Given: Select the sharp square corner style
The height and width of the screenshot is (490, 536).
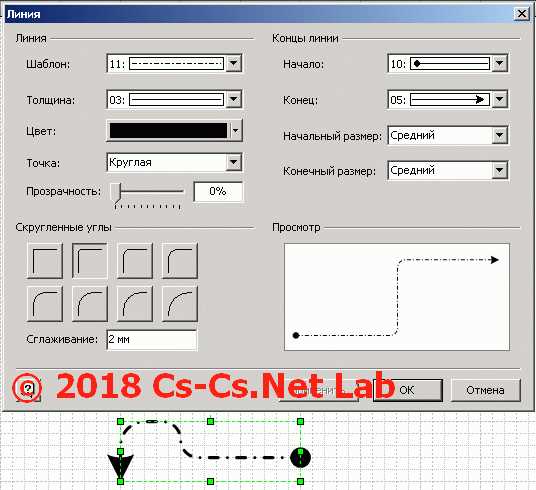Looking at the screenshot, I should 45,261.
